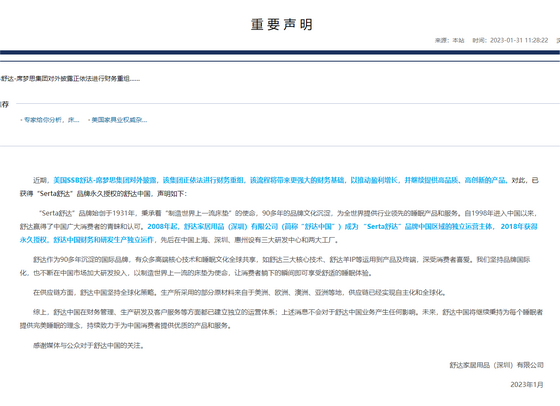The image size is (560, 406).
Task: Click the blue highlighted text starting with '美国SSB舒达-席梦思集团对外披露'
Action: [x=280, y=180]
